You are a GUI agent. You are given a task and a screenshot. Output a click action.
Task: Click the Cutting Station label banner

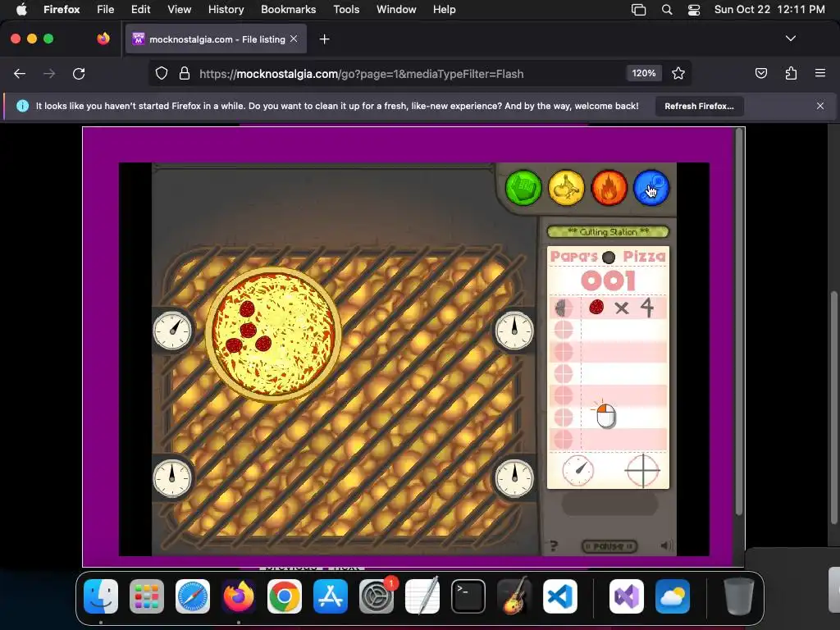click(608, 231)
